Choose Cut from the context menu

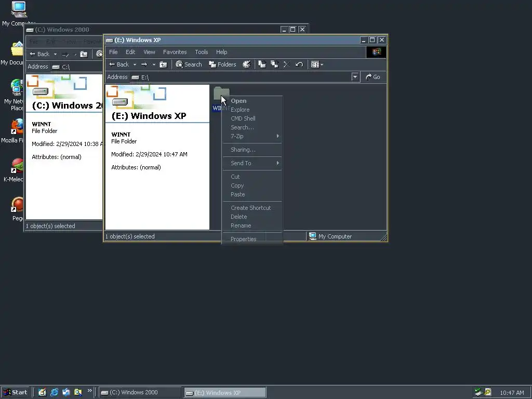tap(252, 177)
